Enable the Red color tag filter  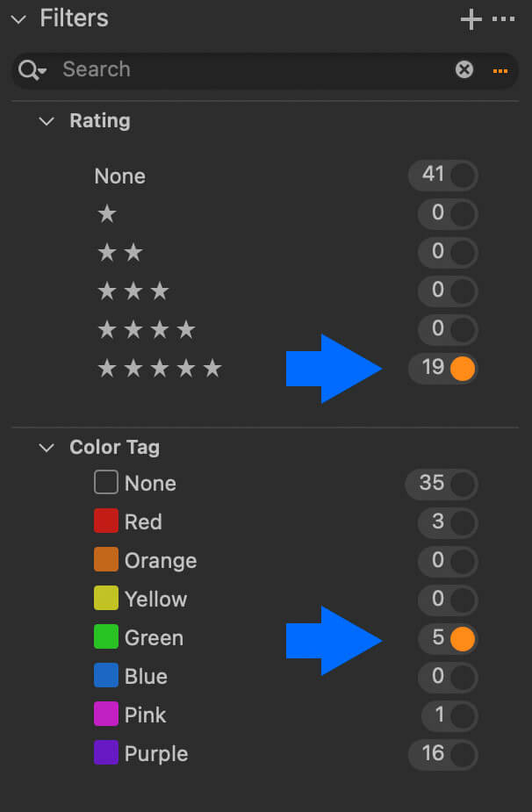462,522
